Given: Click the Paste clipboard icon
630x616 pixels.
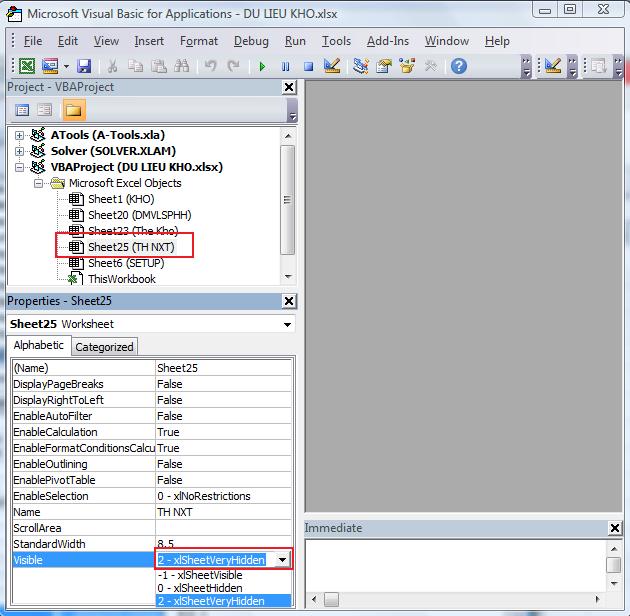Looking at the screenshot, I should [x=159, y=66].
